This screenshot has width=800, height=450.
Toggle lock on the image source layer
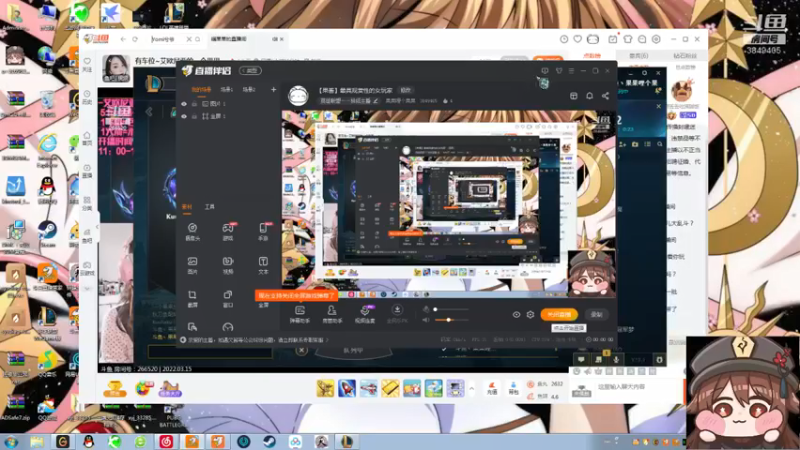tap(194, 104)
